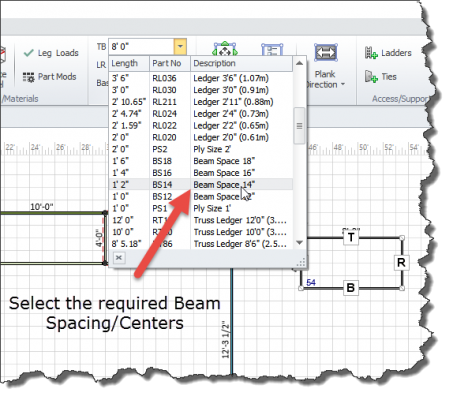Close the dropdown list with X button
Viewport: 453px width, 400px height.
click(119, 258)
